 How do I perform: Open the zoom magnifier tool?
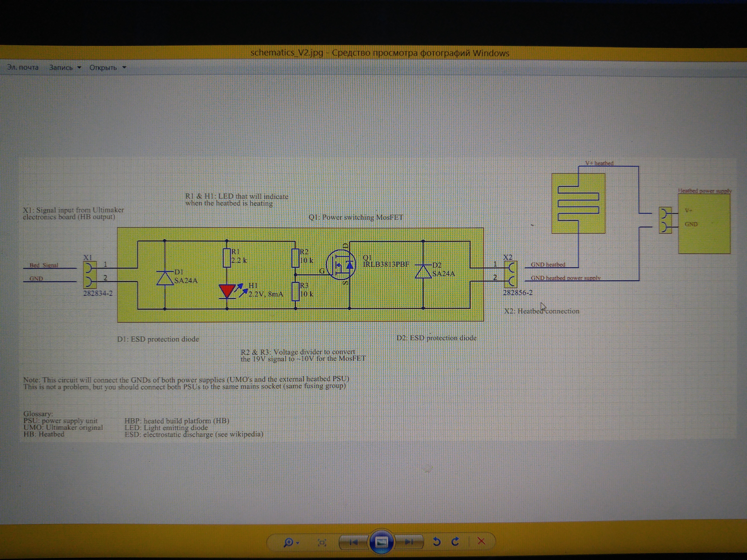288,542
